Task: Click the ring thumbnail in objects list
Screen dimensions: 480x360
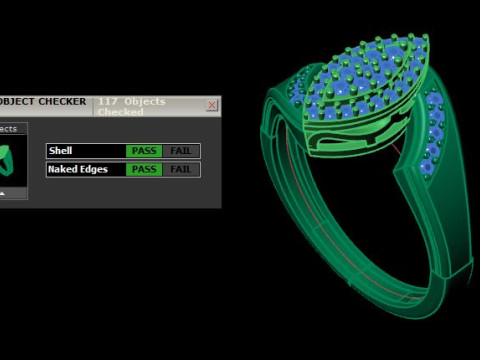Action: [x=7, y=160]
